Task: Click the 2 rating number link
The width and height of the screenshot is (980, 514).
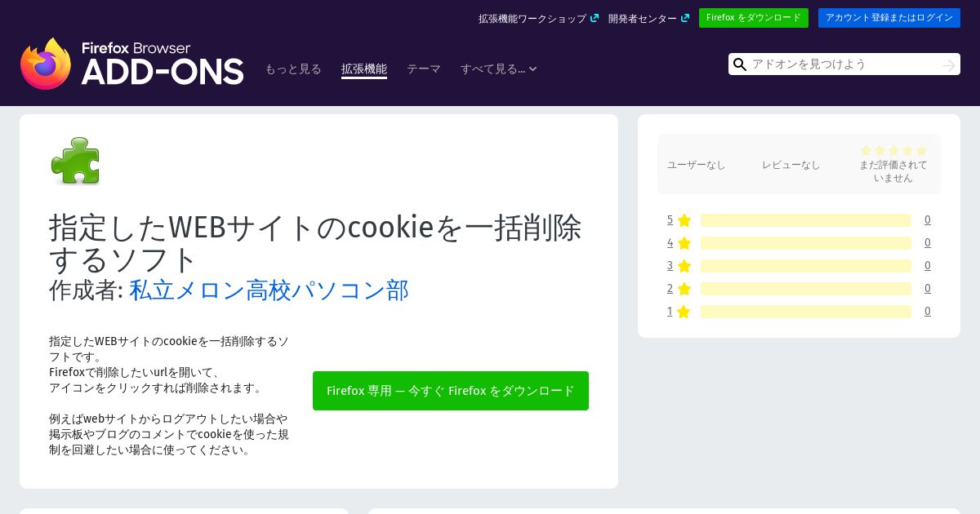Action: coord(670,289)
